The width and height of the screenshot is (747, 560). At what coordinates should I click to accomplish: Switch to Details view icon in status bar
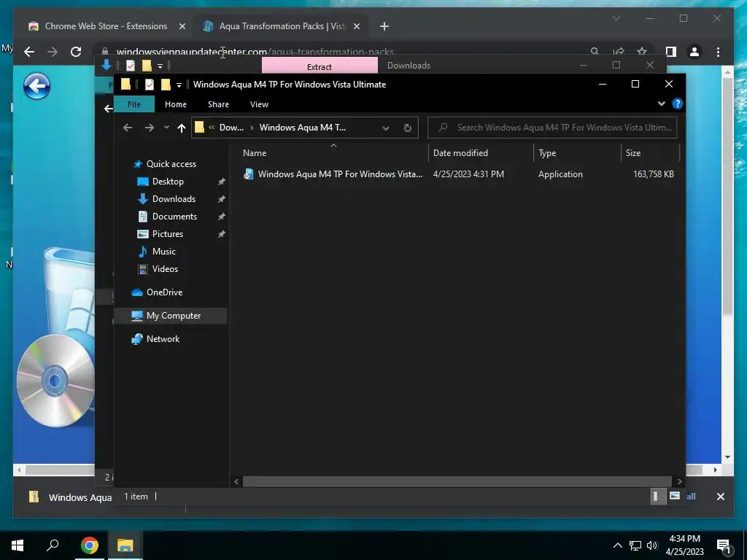click(657, 496)
